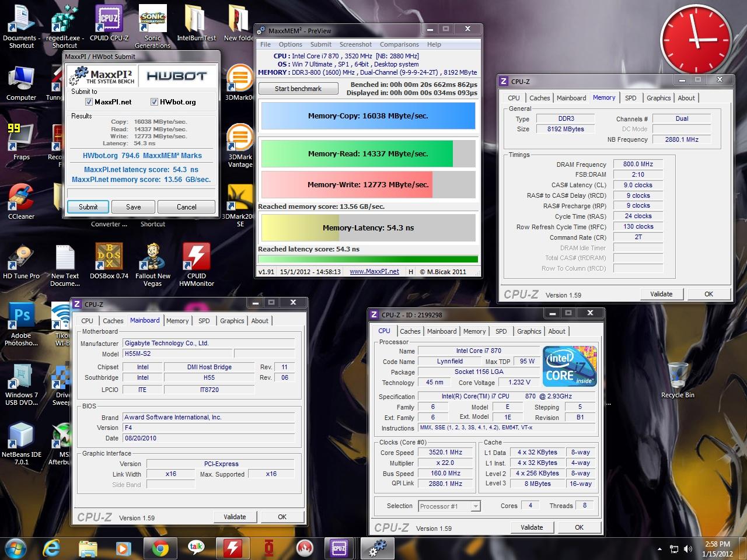This screenshot has height=560, width=747.
Task: Click the volume icon in system tray
Action: click(689, 549)
